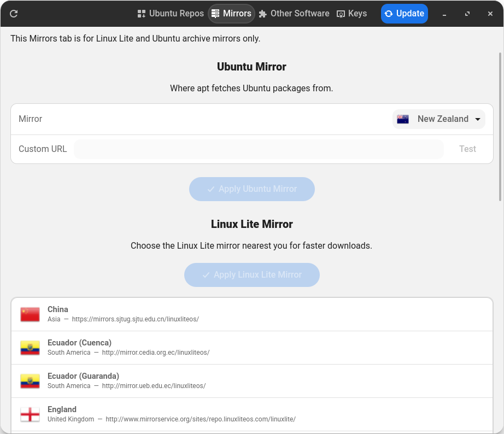Click the mirror.ueb.edu.ec URL text
Viewport: 504px width, 434px height.
point(154,386)
